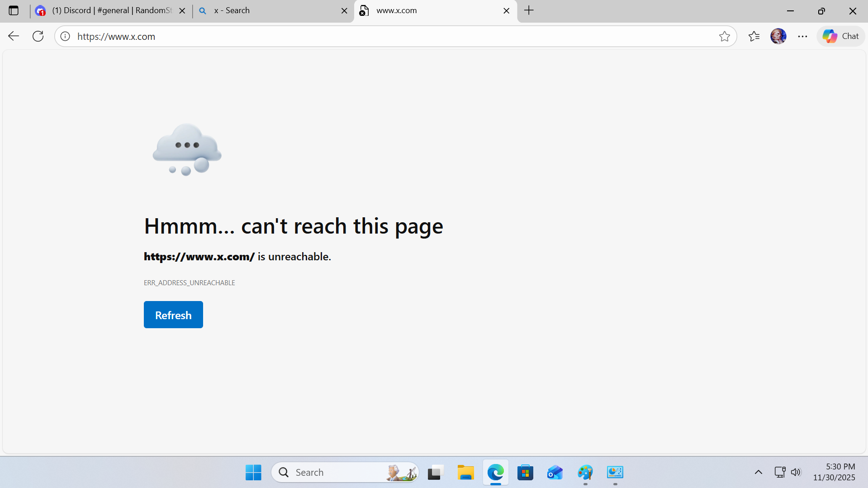Click the blue Refresh button
868x488 pixels.
click(x=173, y=315)
